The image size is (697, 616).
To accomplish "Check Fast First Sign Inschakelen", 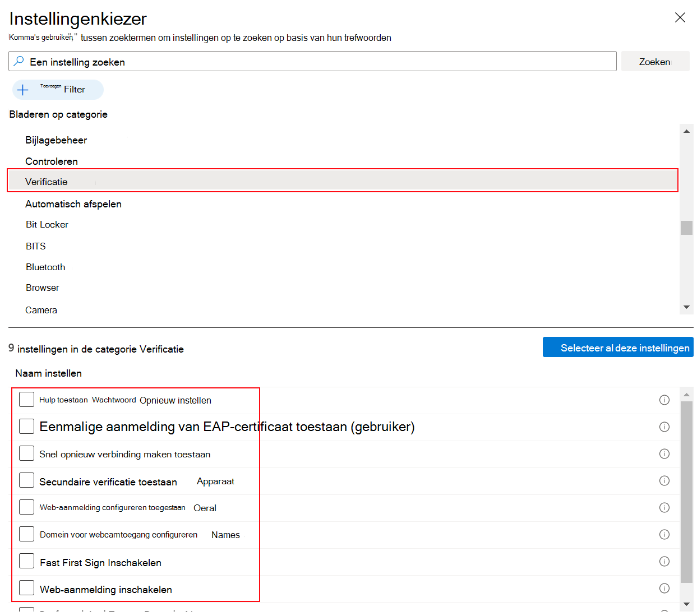I will pyautogui.click(x=26, y=561).
